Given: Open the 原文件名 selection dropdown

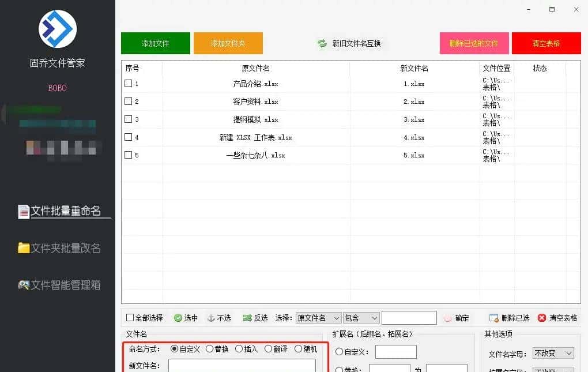Looking at the screenshot, I should click(318, 317).
